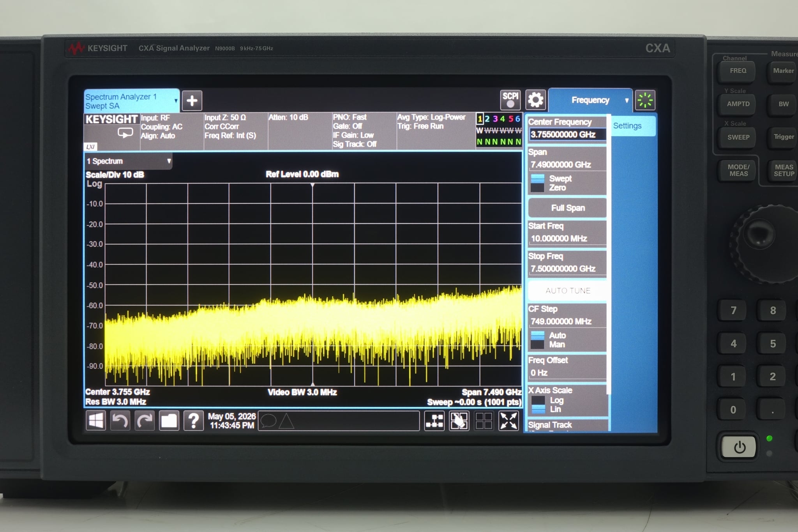
Task: Open the 1 Spectrum window dropdown
Action: coord(129,161)
